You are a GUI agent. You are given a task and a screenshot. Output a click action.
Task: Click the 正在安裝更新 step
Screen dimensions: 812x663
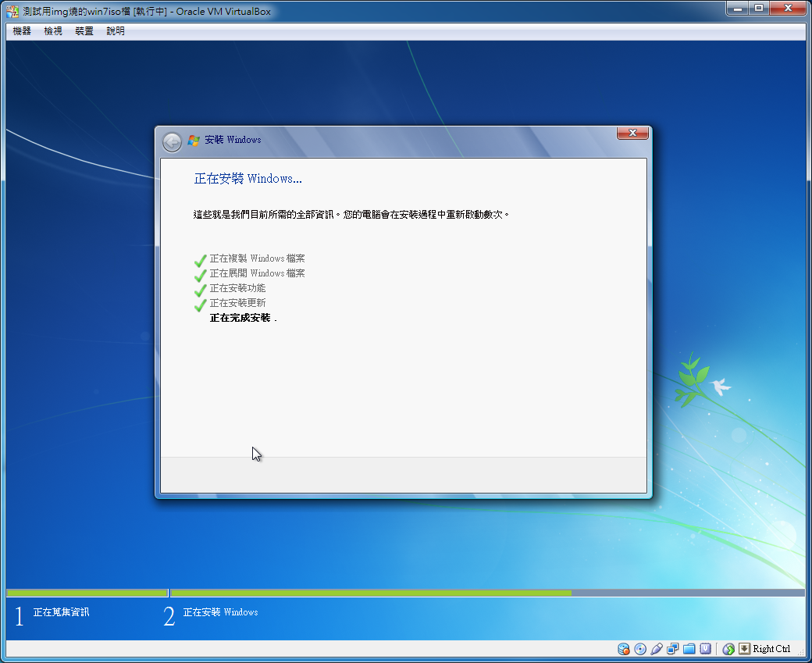pos(237,303)
